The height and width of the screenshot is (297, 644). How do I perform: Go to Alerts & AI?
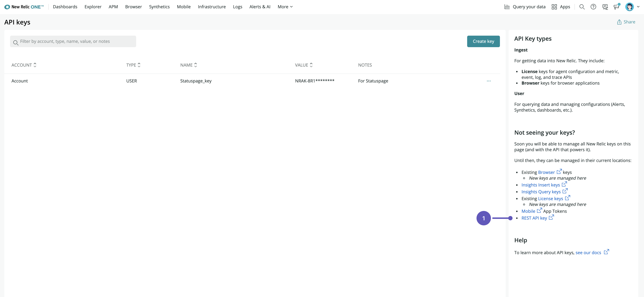260,7
